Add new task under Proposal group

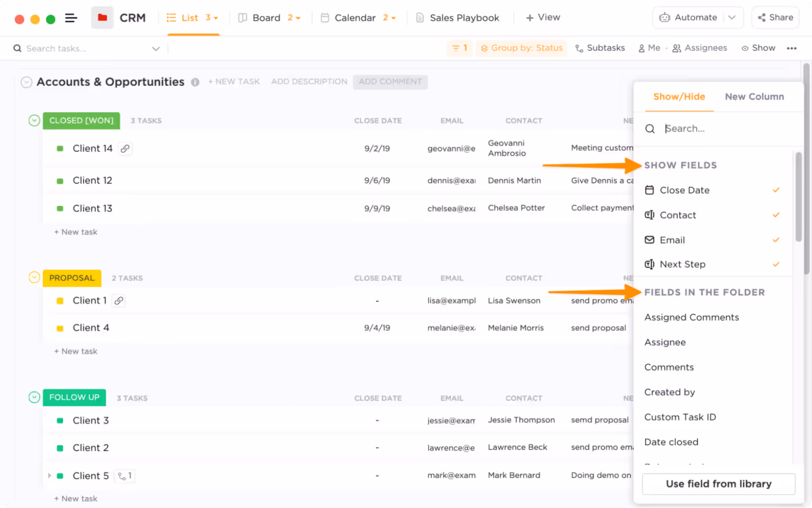coord(75,352)
